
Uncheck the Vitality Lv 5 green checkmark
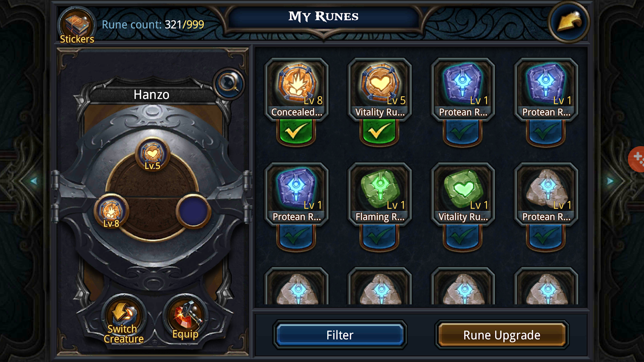tap(379, 132)
